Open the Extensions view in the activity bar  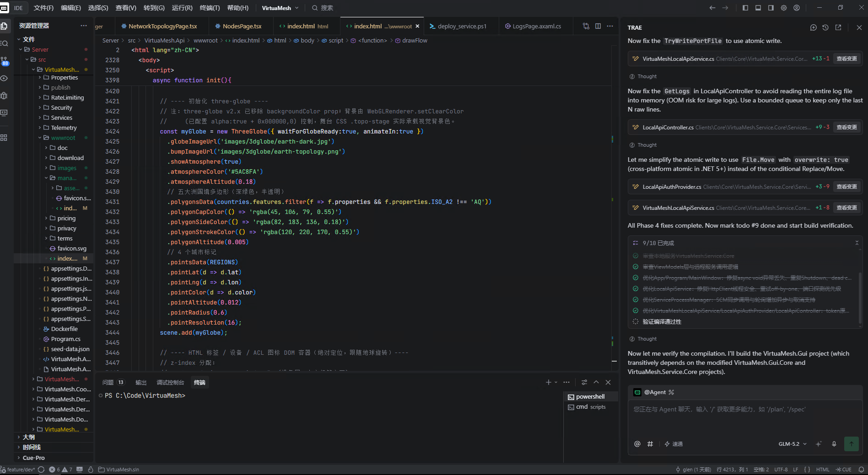pos(4,137)
